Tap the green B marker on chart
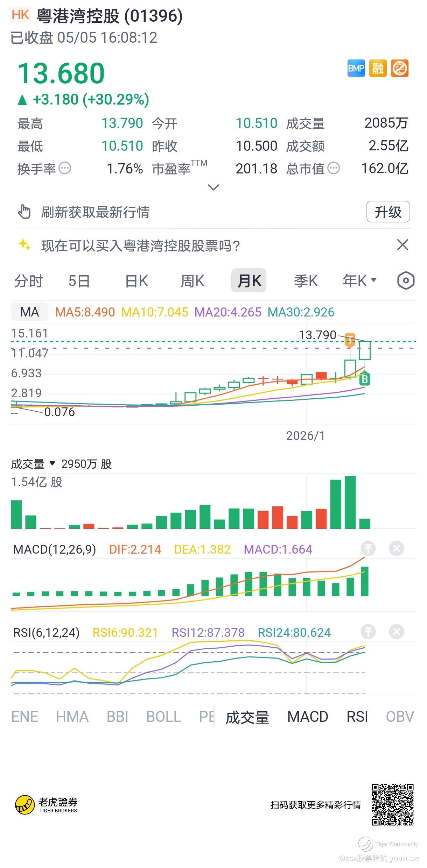The width and height of the screenshot is (427, 868). (x=365, y=378)
